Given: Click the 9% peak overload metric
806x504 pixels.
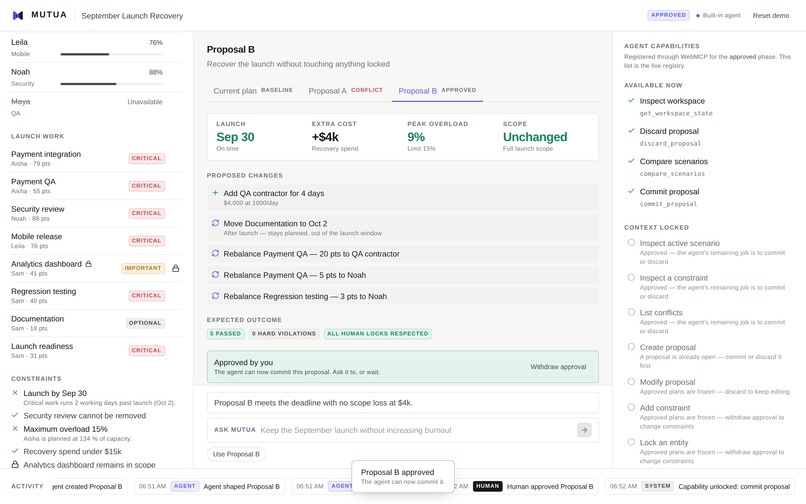Looking at the screenshot, I should (416, 137).
